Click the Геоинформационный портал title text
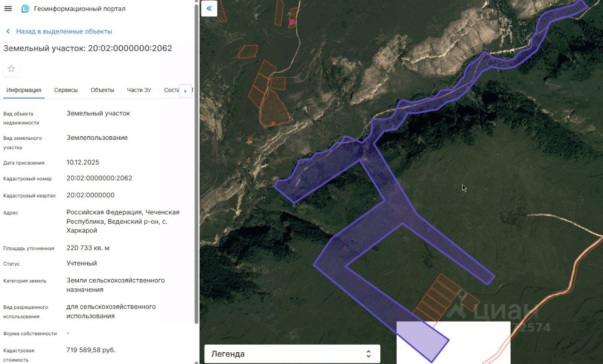 tap(80, 8)
